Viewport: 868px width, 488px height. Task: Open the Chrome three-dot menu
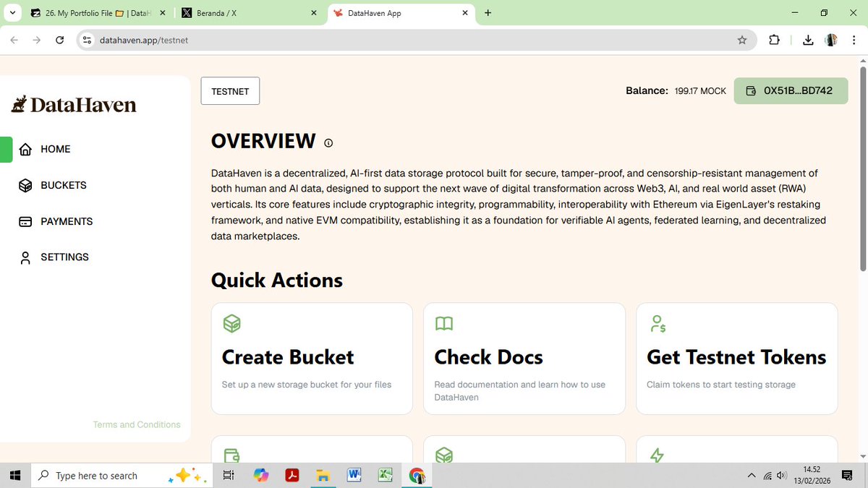855,40
